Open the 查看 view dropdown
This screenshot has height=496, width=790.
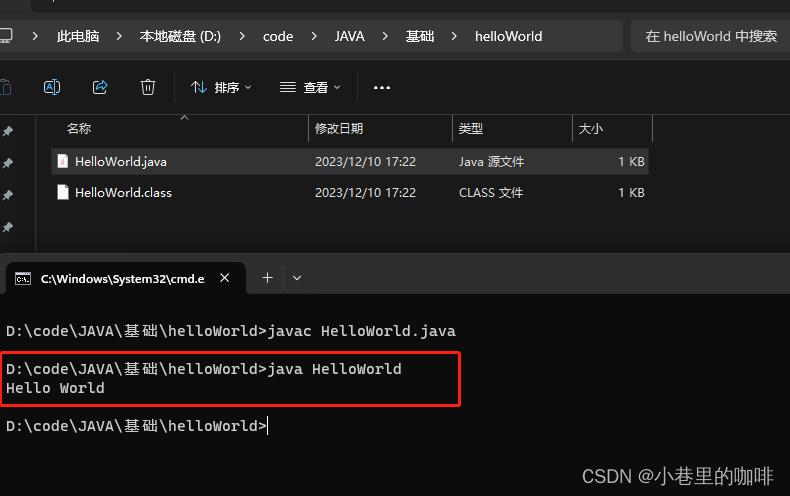(310, 88)
